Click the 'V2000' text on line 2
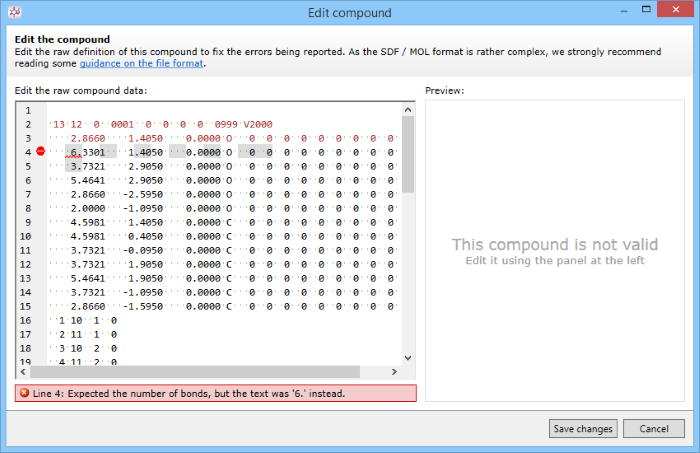The height and width of the screenshot is (453, 700). tap(258, 125)
